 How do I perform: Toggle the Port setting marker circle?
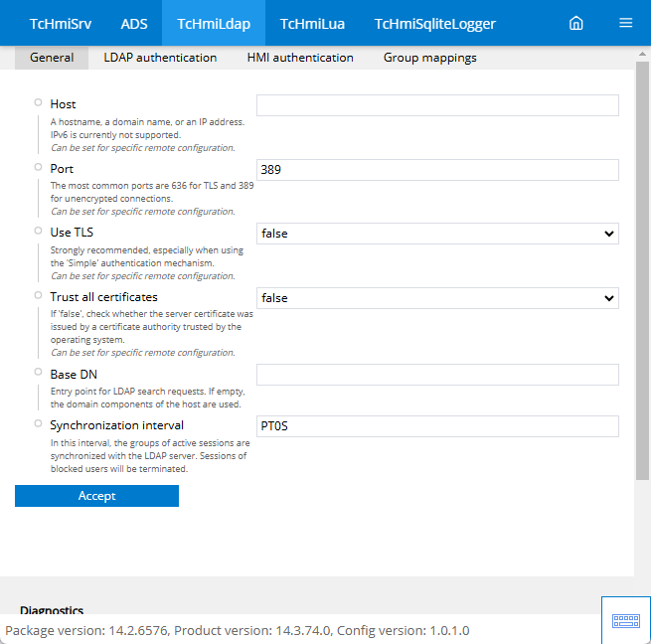[x=38, y=167]
